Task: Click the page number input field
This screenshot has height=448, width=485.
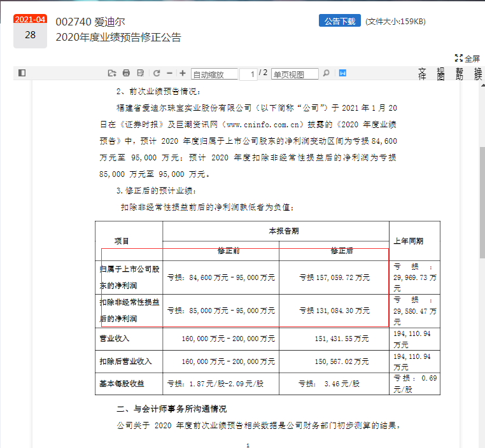Action: click(x=248, y=74)
